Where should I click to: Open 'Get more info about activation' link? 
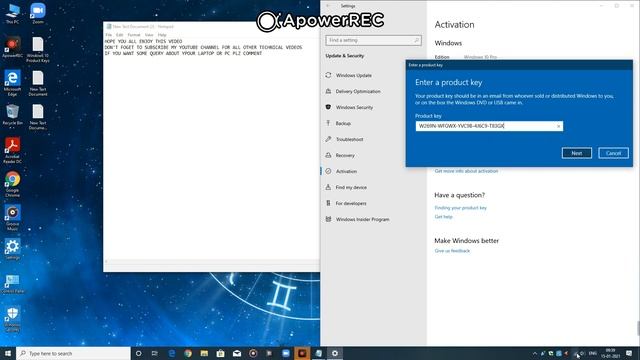(466, 171)
